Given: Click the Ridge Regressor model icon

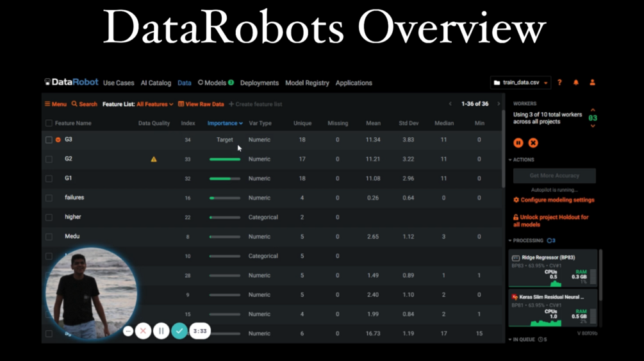Looking at the screenshot, I should coord(515,258).
